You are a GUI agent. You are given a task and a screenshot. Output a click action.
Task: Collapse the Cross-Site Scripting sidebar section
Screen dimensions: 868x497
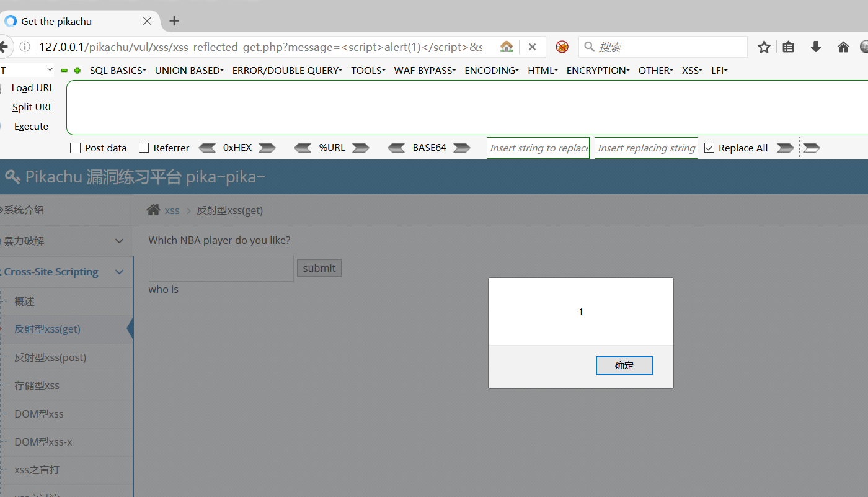pos(66,272)
